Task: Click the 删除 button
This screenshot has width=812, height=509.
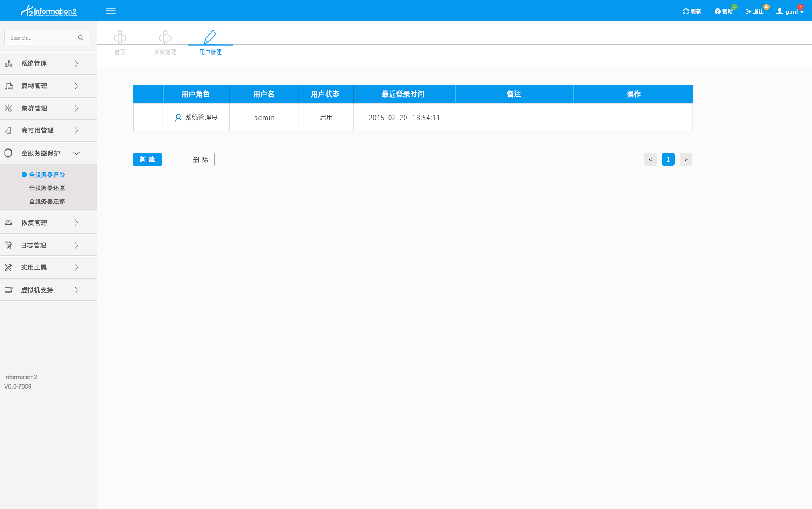Action: click(200, 159)
